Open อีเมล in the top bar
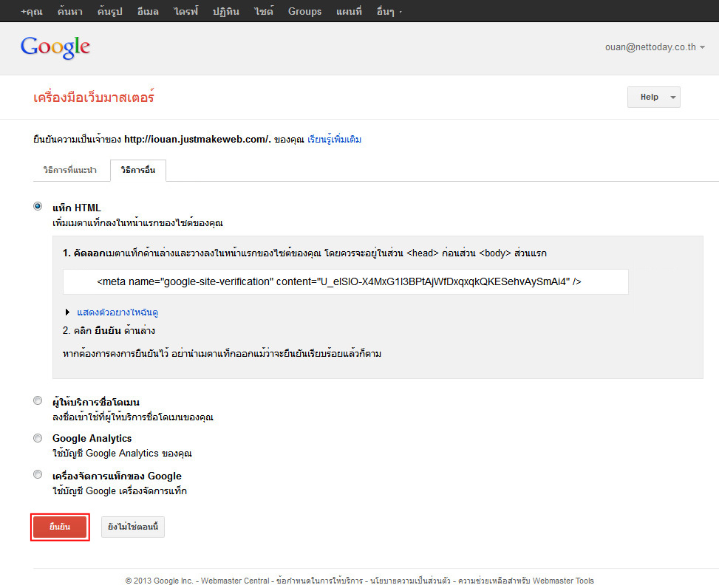This screenshot has height=588, width=719. pyautogui.click(x=148, y=12)
